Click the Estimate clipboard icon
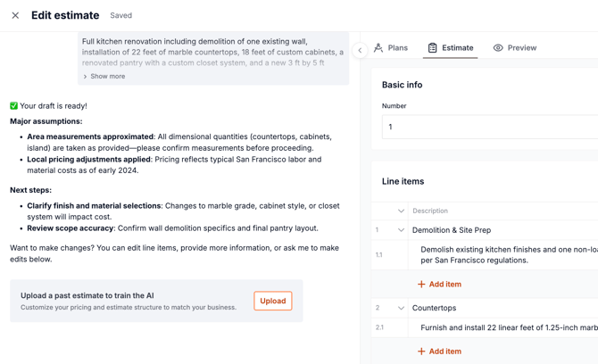The image size is (598, 364). [433, 48]
